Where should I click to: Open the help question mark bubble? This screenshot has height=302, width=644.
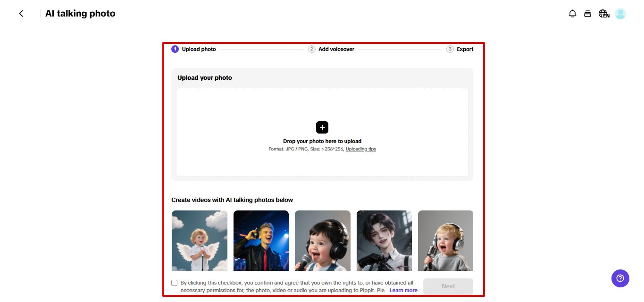620,278
